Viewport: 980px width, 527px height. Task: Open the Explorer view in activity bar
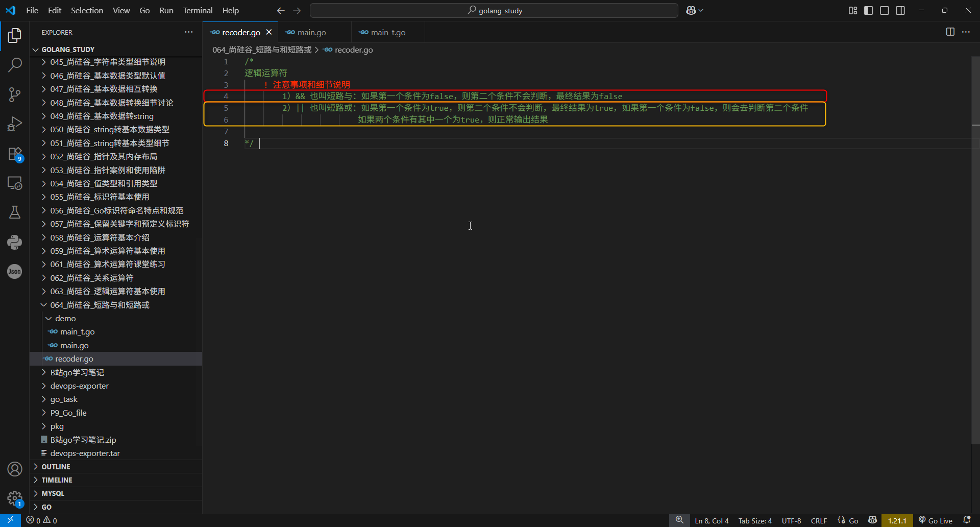pos(15,35)
